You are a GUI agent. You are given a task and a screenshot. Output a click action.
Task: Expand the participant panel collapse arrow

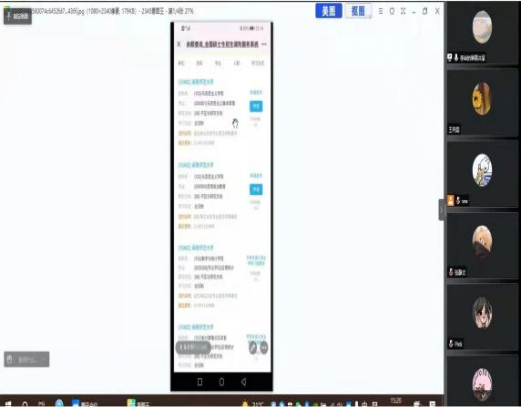[441, 210]
